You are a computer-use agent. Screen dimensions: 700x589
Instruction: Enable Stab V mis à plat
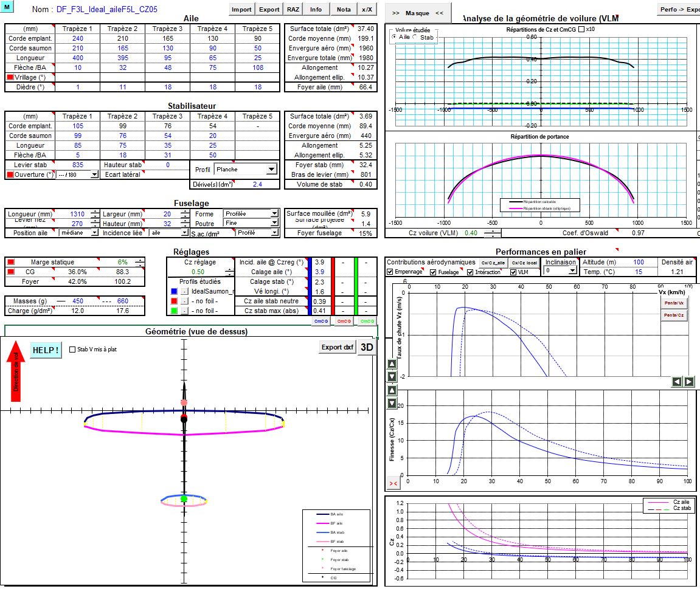click(x=72, y=350)
